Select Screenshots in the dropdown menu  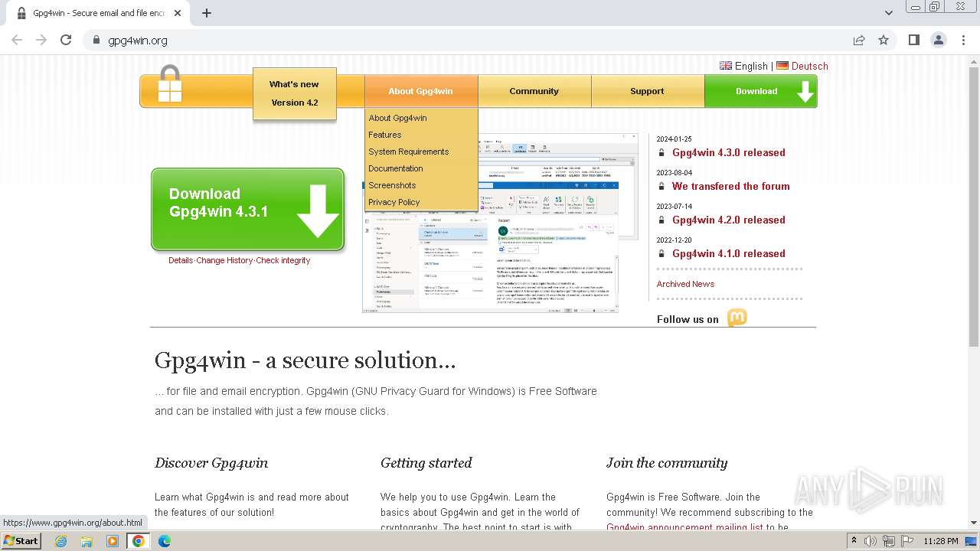(392, 185)
